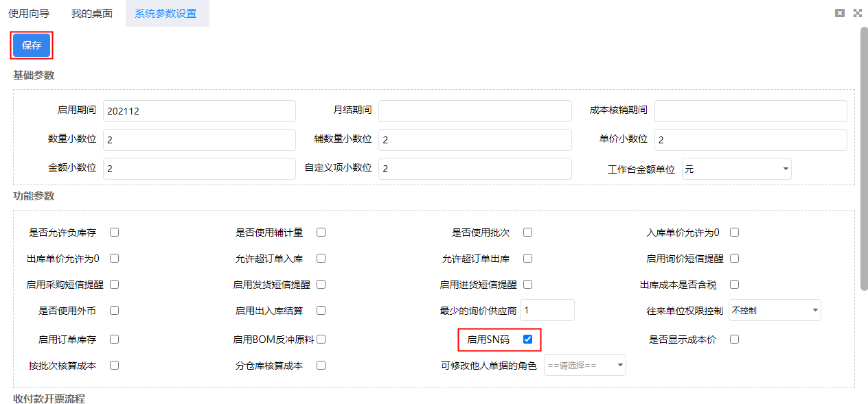Select the 系统参数设置 tab
The width and height of the screenshot is (868, 404).
click(165, 13)
